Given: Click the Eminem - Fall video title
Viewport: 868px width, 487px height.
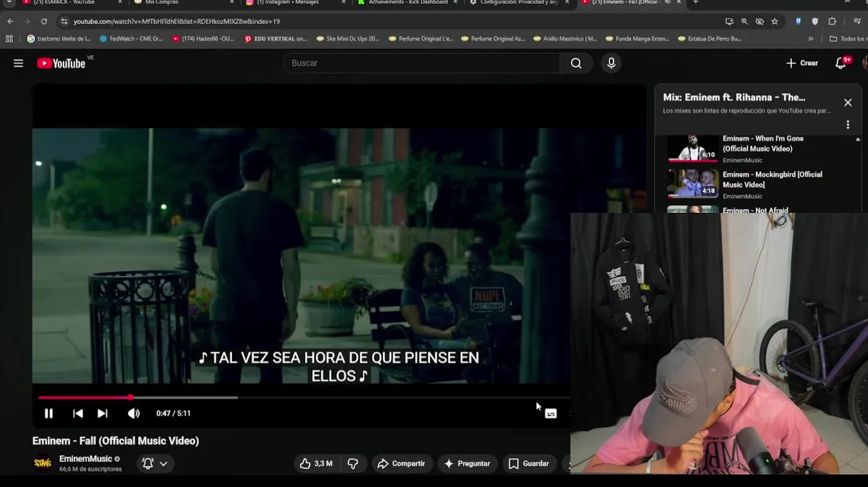Looking at the screenshot, I should (116, 441).
